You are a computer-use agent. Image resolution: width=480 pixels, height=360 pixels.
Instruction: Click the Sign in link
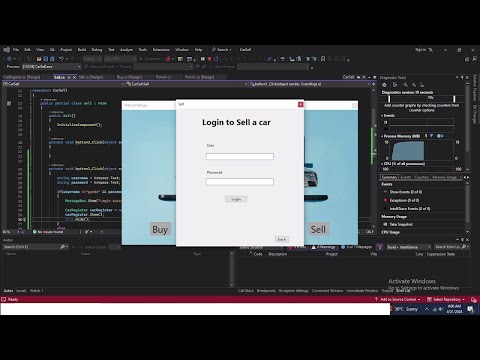pos(421,50)
